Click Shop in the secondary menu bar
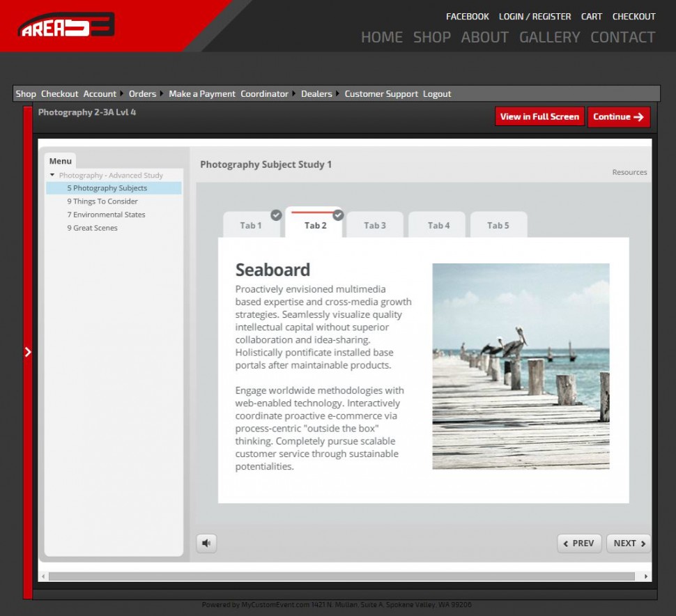The width and height of the screenshot is (676, 616). tap(26, 93)
